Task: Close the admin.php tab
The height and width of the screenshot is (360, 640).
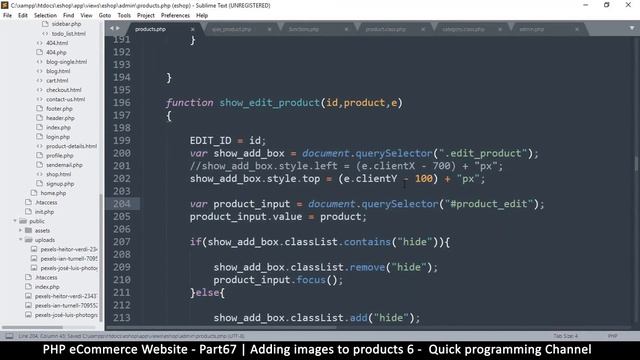Action: (577, 29)
